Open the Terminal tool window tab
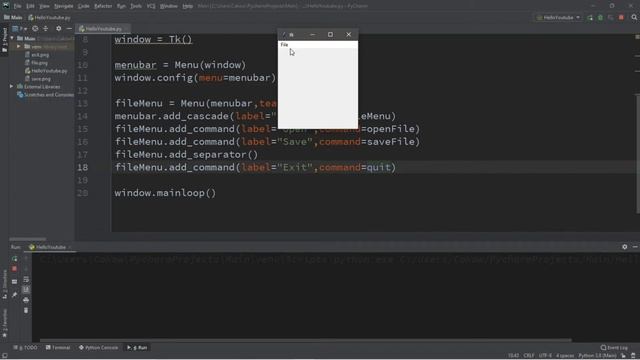This screenshot has width=640, height=360. pos(58,348)
